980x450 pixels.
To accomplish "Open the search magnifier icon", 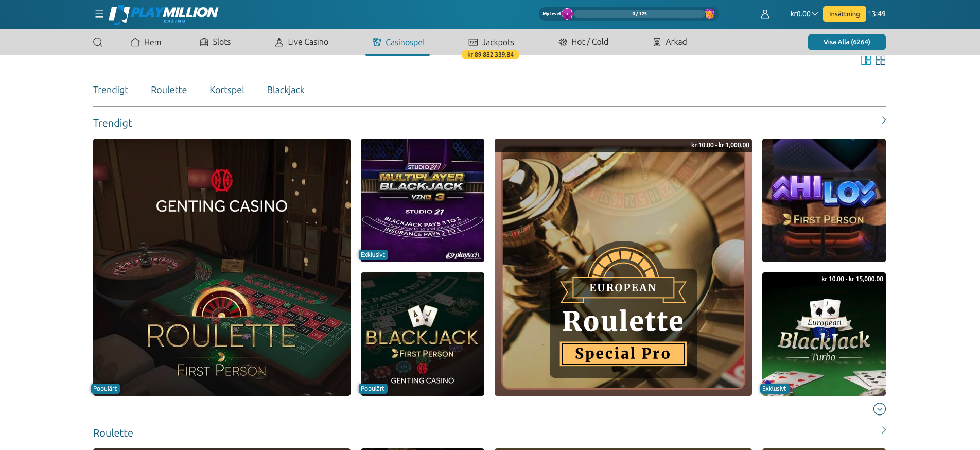I will click(98, 42).
